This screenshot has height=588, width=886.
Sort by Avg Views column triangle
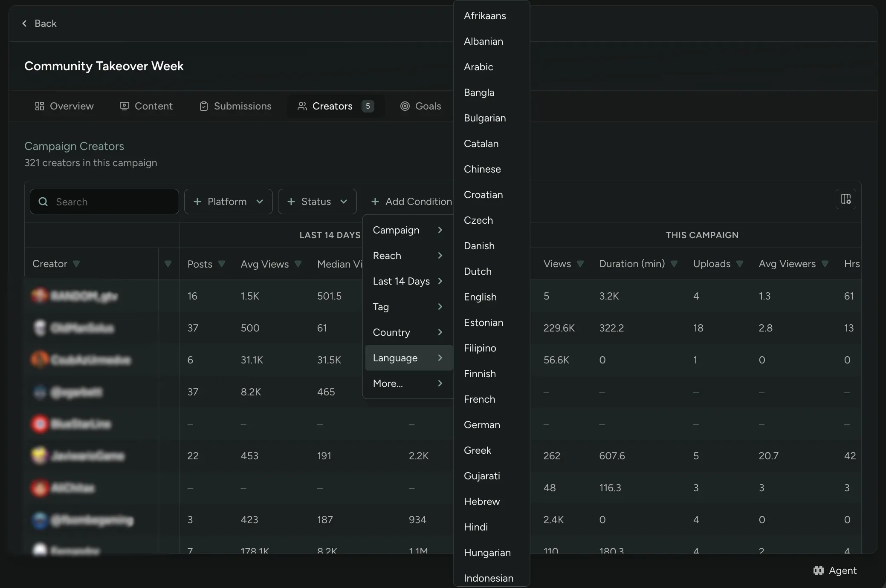click(298, 264)
